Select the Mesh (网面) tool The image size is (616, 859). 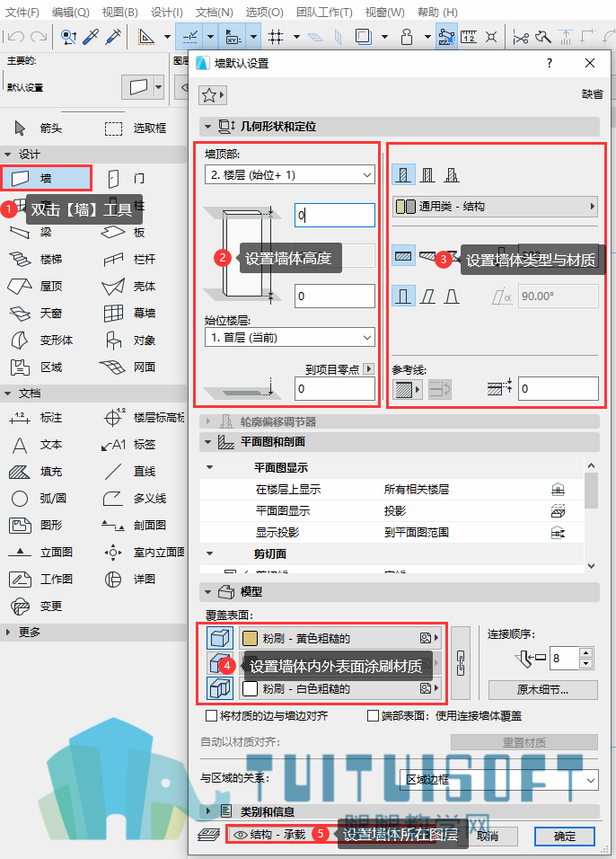pos(127,367)
